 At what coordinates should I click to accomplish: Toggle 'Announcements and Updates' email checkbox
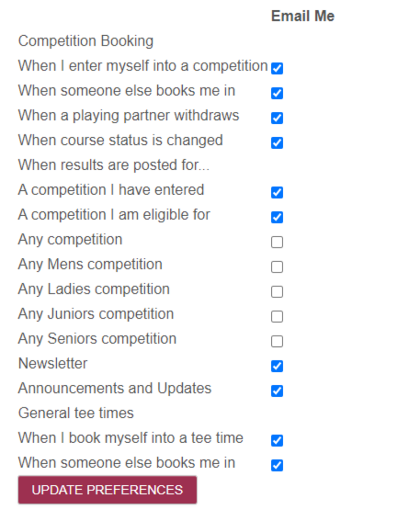pyautogui.click(x=277, y=391)
